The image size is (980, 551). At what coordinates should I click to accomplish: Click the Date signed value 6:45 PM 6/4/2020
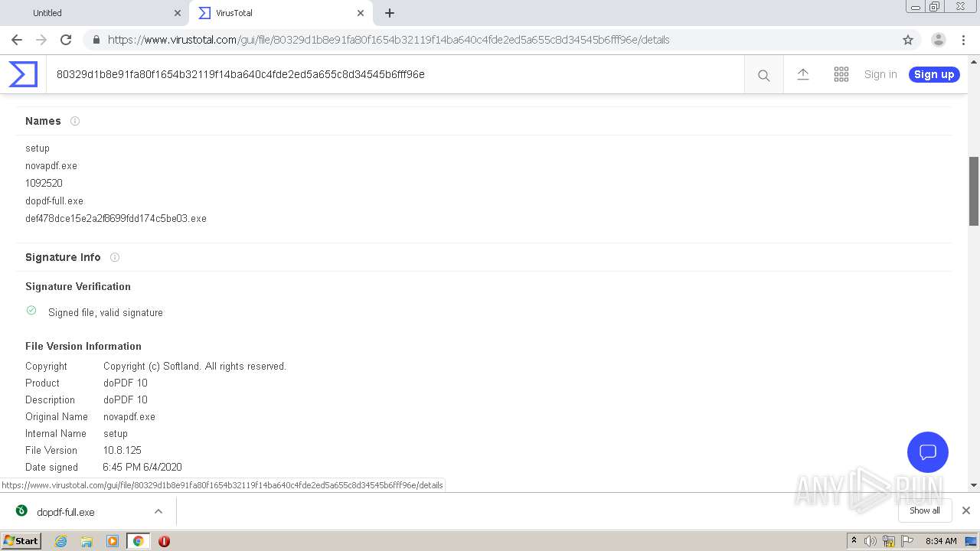tap(142, 467)
